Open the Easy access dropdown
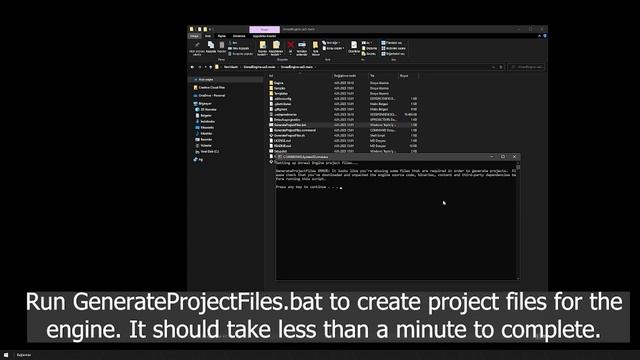This screenshot has height=360, width=640. pos(333,49)
